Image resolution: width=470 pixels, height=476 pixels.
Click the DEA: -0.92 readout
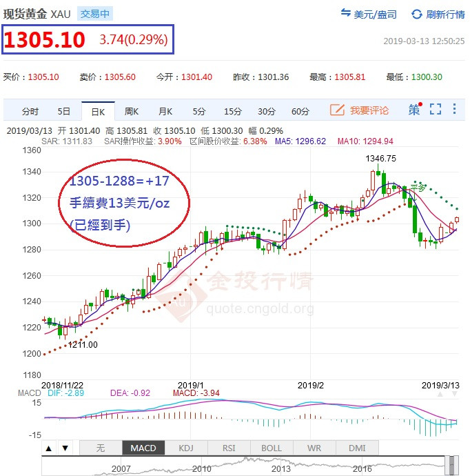tap(130, 393)
